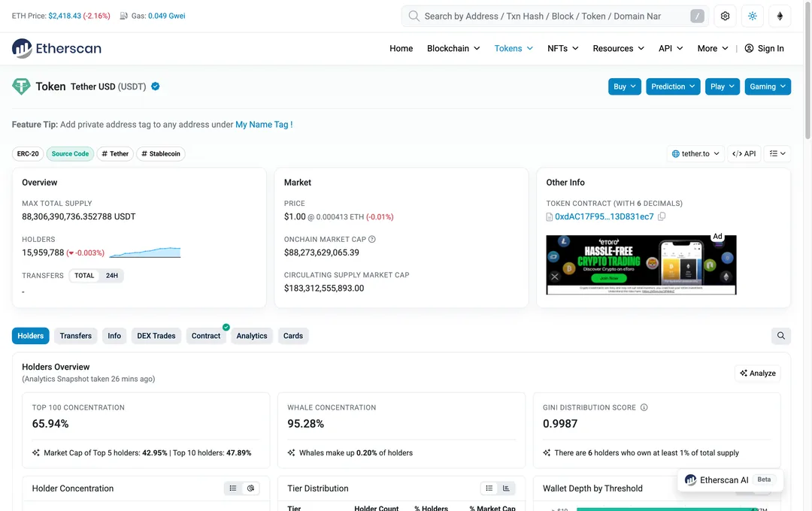This screenshot has height=511, width=812.
Task: Open the Gaming dropdown
Action: click(x=768, y=86)
